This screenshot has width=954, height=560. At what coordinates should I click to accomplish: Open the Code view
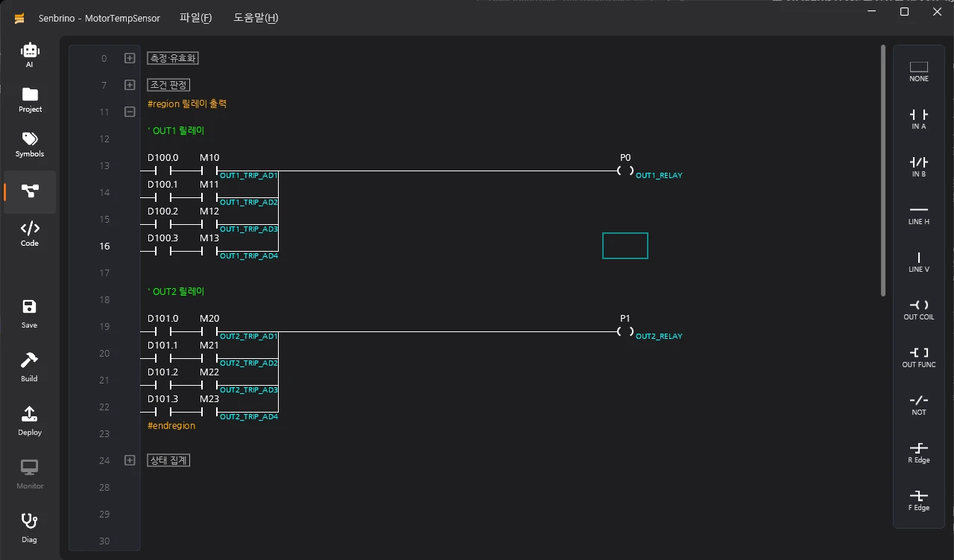30,234
